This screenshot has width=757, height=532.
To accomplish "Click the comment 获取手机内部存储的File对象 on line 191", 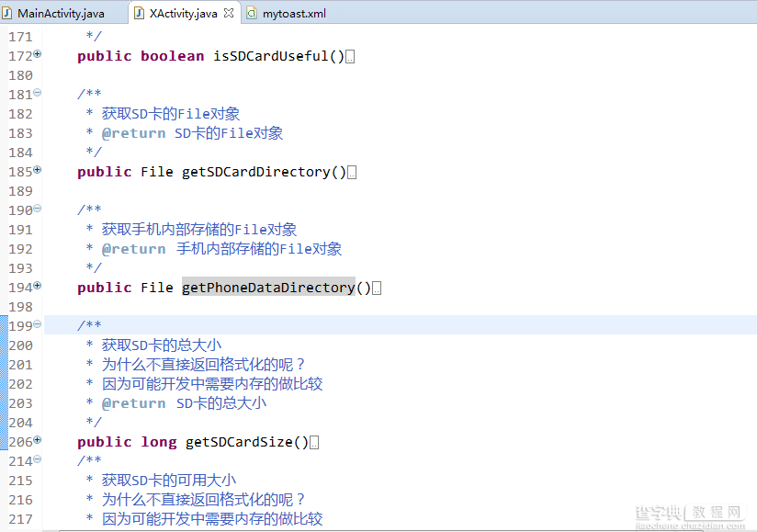I will tap(199, 230).
